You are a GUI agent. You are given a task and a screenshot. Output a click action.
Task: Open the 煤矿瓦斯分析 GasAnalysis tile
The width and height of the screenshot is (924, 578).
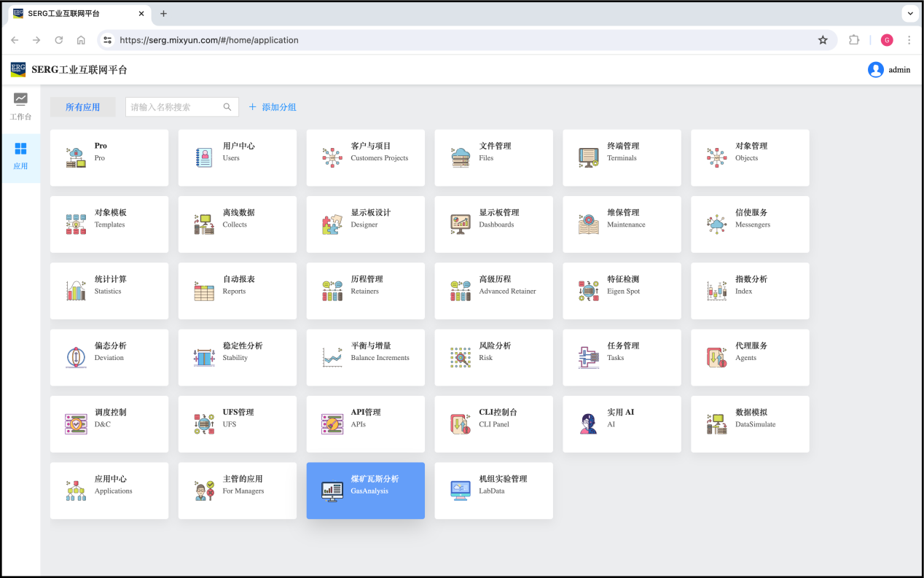pyautogui.click(x=365, y=491)
